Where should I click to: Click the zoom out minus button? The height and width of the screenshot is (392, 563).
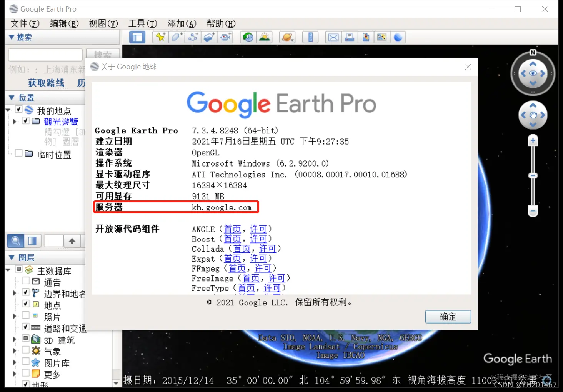(x=533, y=211)
